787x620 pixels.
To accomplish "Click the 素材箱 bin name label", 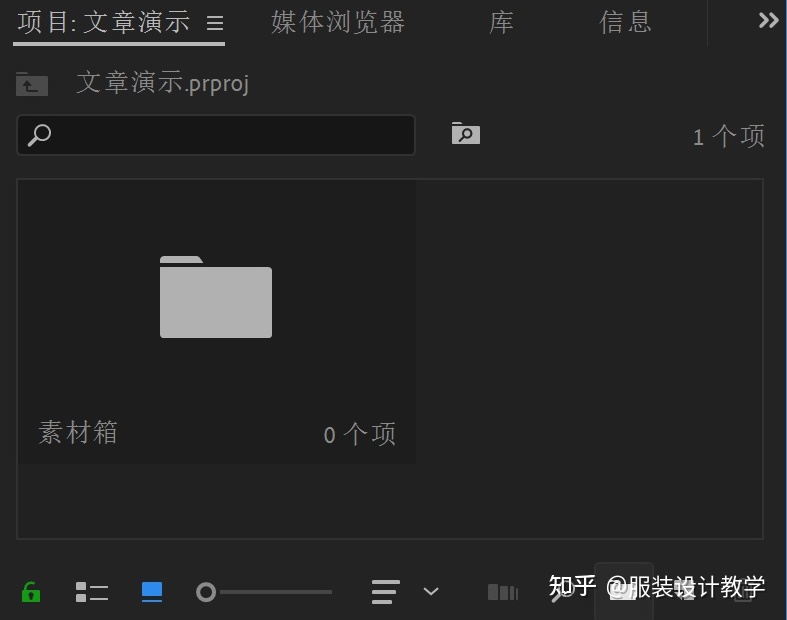I will click(78, 433).
